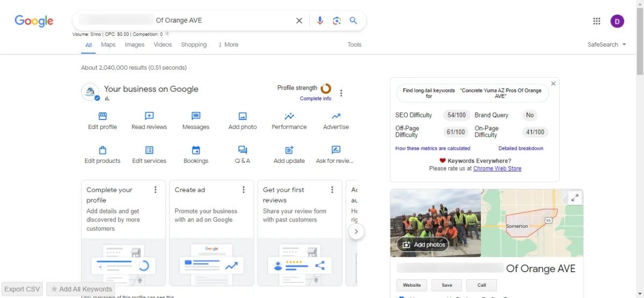Open options menu on Complete your profile card
The height and width of the screenshot is (298, 644).
(156, 190)
